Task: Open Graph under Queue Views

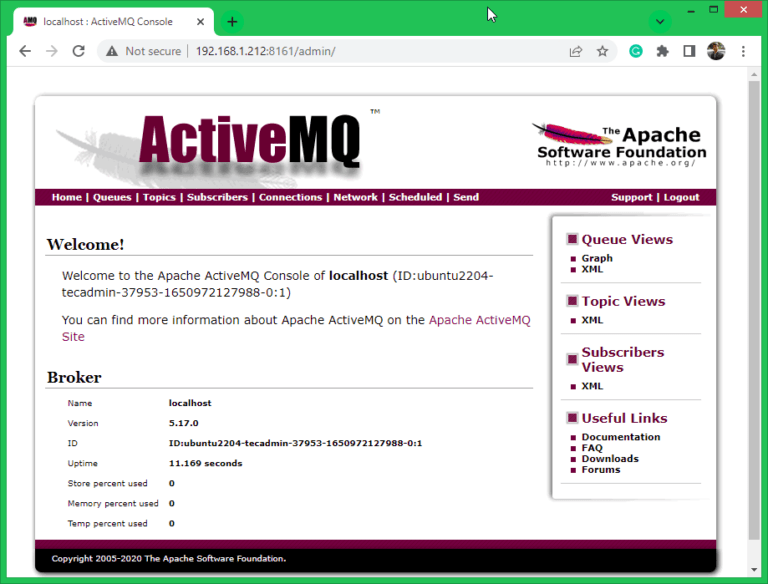Action: [597, 258]
